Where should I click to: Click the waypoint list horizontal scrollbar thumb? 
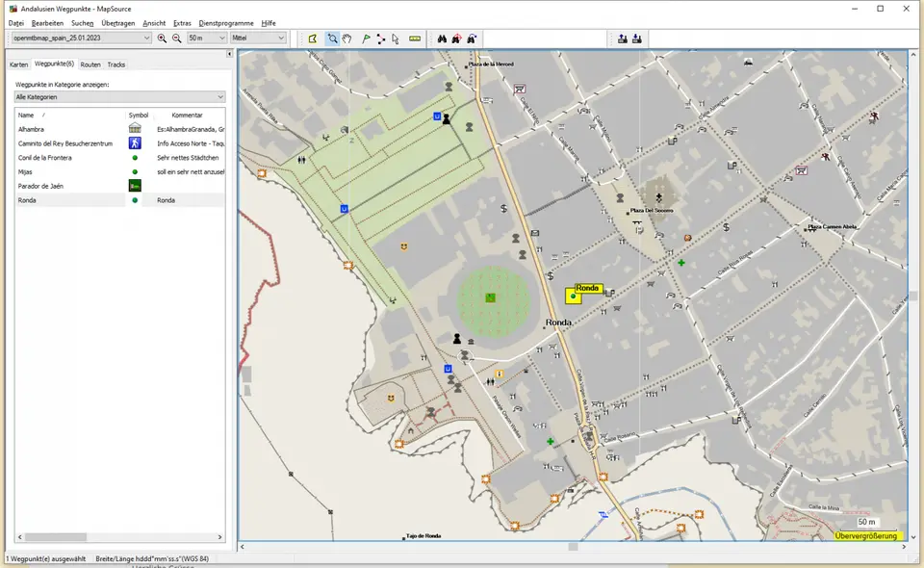click(56, 537)
